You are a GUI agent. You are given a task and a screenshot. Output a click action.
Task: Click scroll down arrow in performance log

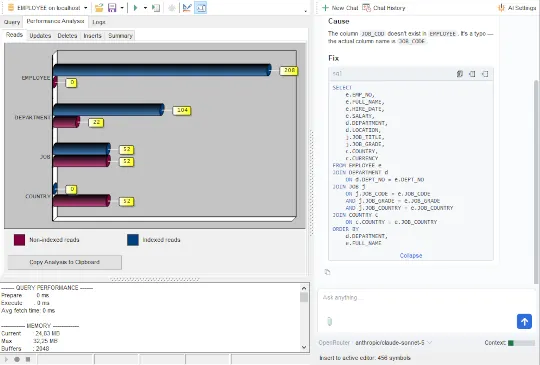click(x=304, y=347)
